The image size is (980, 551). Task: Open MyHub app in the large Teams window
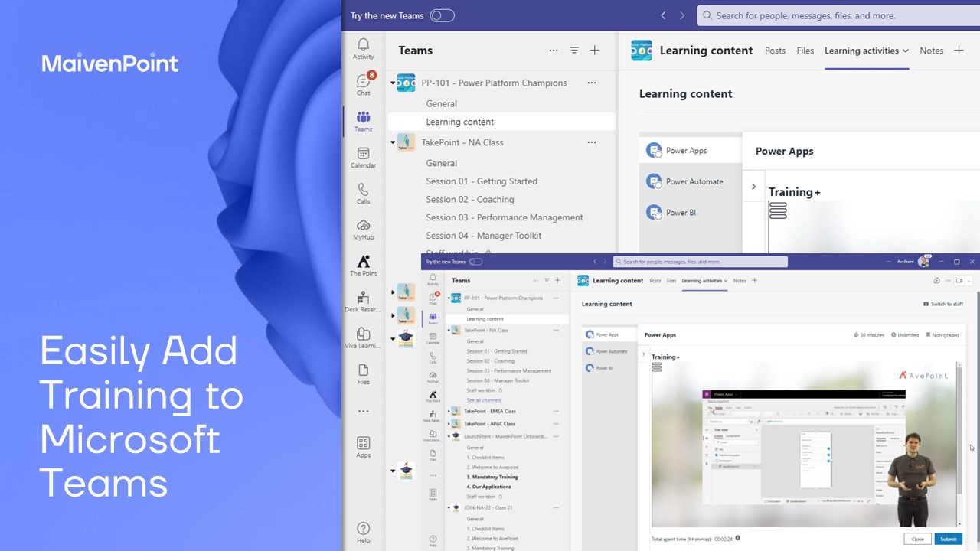coord(363,230)
